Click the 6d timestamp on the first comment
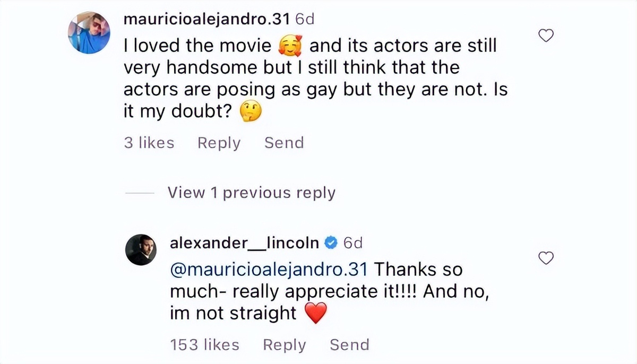Screen dimensions: 637x364 point(305,19)
